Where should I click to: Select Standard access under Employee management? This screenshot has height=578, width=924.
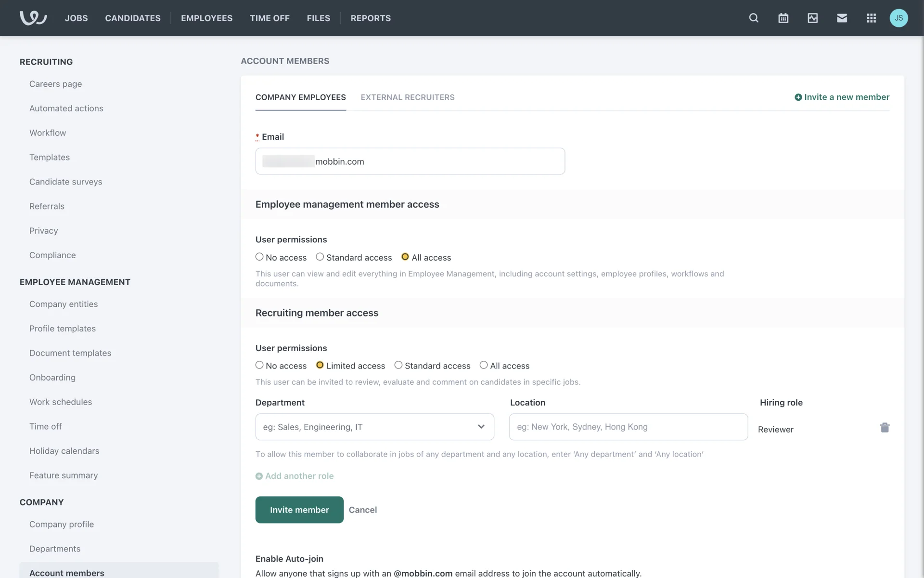pos(320,257)
